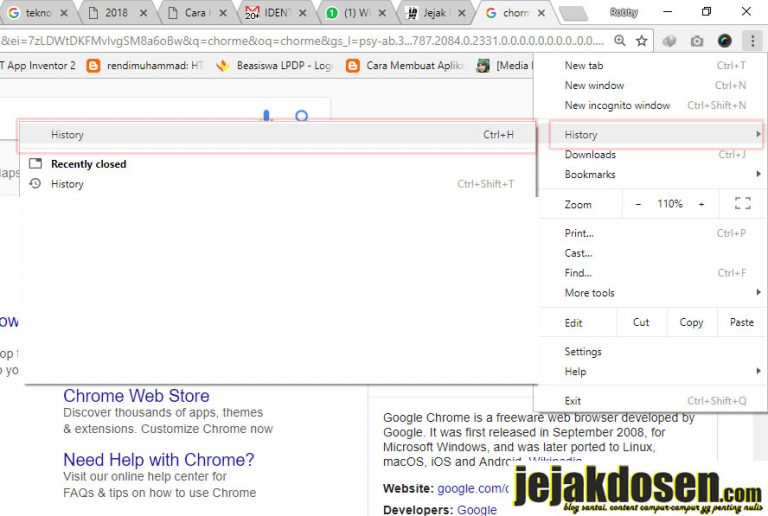Click the gray extension icon beside the star
This screenshot has width=768, height=516.
pos(669,41)
